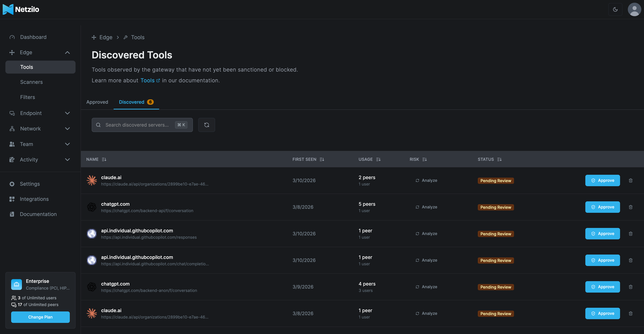Click the refresh icon next to search
The image size is (644, 334).
207,125
